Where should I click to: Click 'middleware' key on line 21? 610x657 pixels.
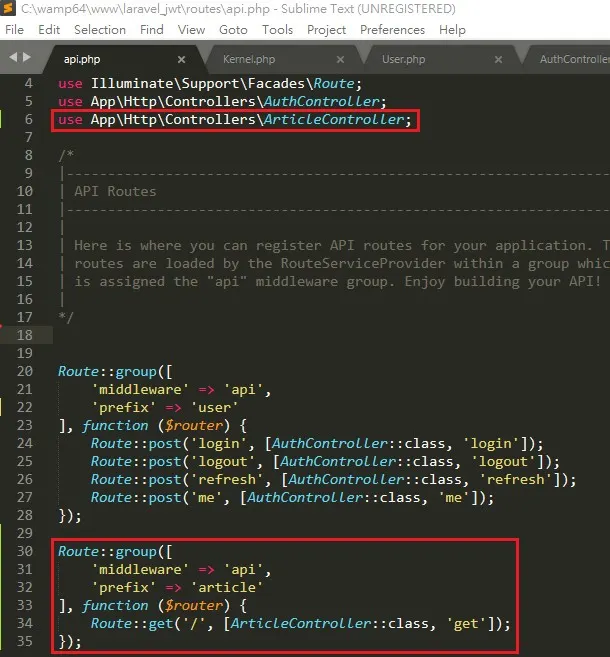tap(140, 389)
